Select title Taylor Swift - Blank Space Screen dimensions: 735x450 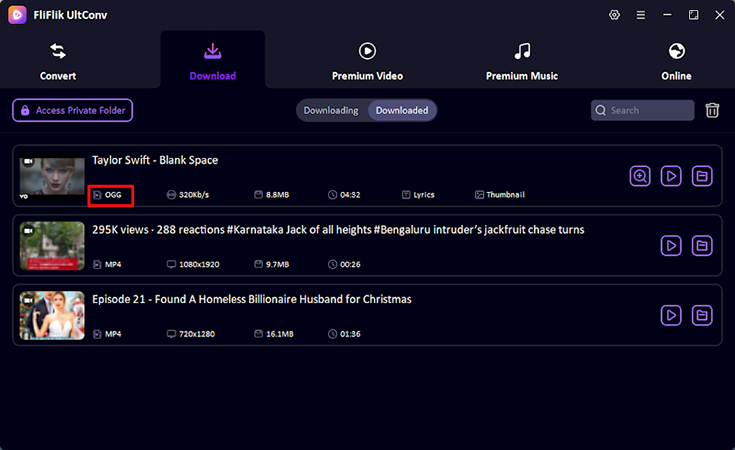click(x=155, y=160)
